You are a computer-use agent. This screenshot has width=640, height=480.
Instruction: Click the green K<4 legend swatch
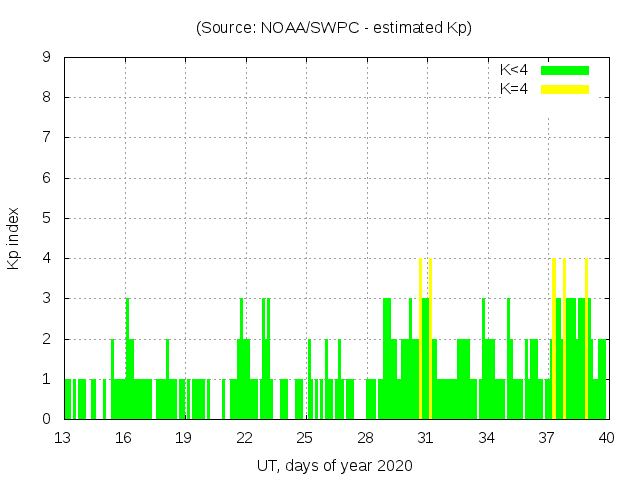click(565, 70)
